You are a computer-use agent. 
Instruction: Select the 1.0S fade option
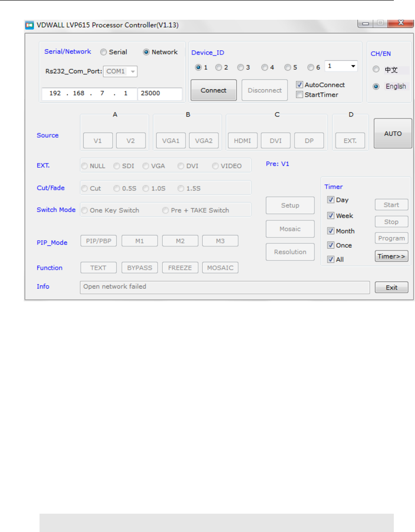click(x=146, y=188)
